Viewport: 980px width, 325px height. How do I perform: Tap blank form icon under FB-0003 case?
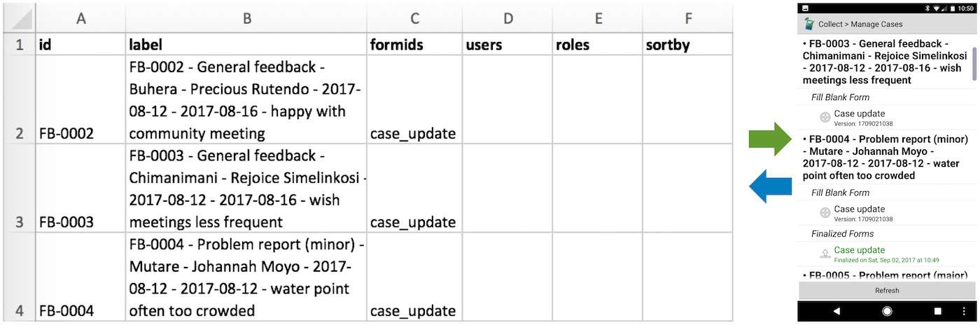tap(825, 118)
